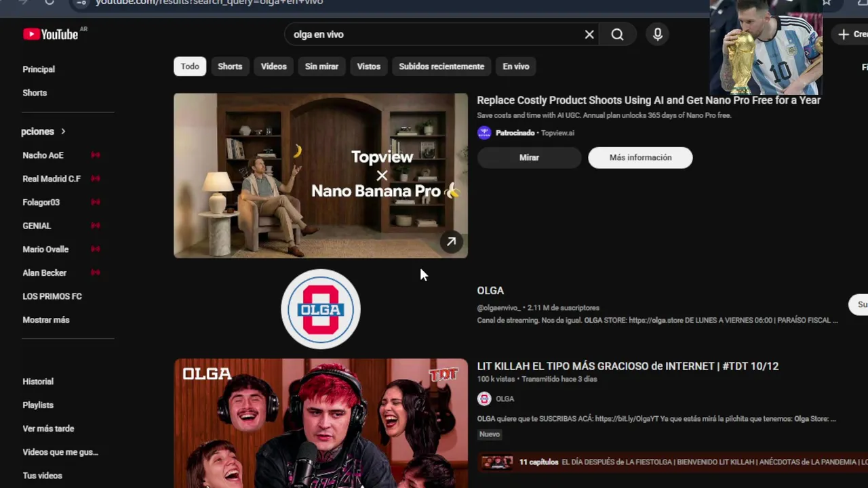The height and width of the screenshot is (488, 868).
Task: Click the magnifier search button
Action: click(x=617, y=35)
